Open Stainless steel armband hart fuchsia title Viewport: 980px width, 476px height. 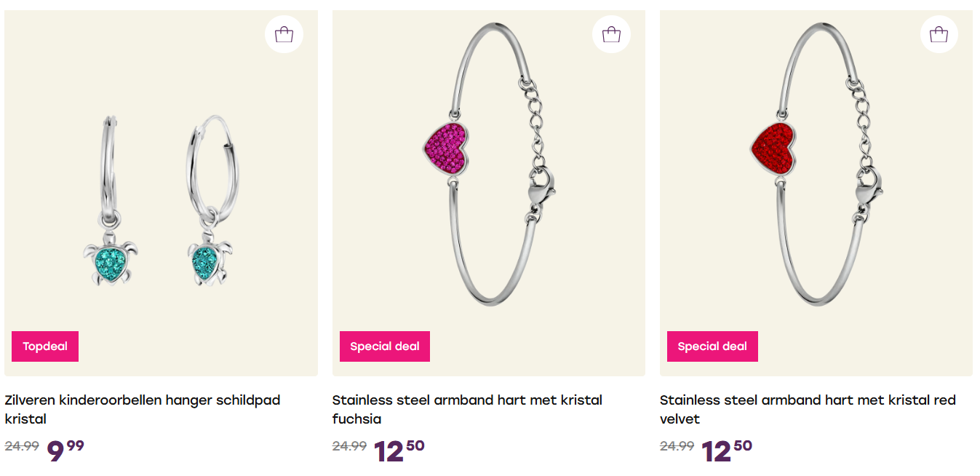467,409
